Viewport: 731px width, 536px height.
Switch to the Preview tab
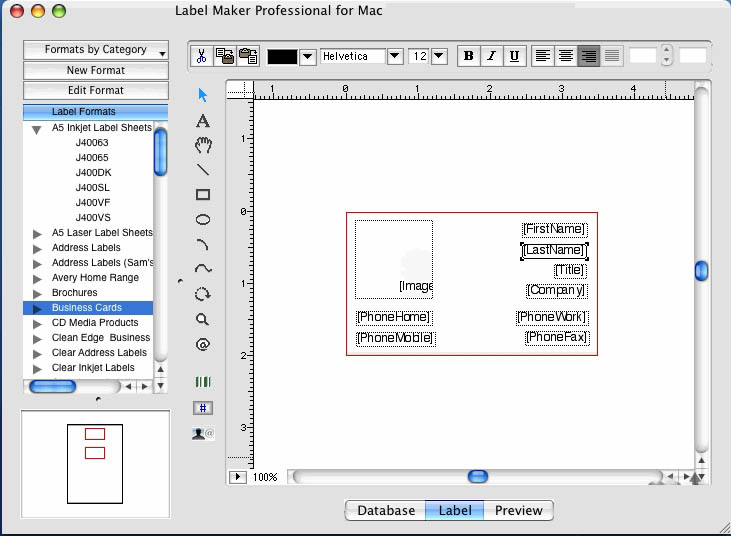tap(518, 510)
